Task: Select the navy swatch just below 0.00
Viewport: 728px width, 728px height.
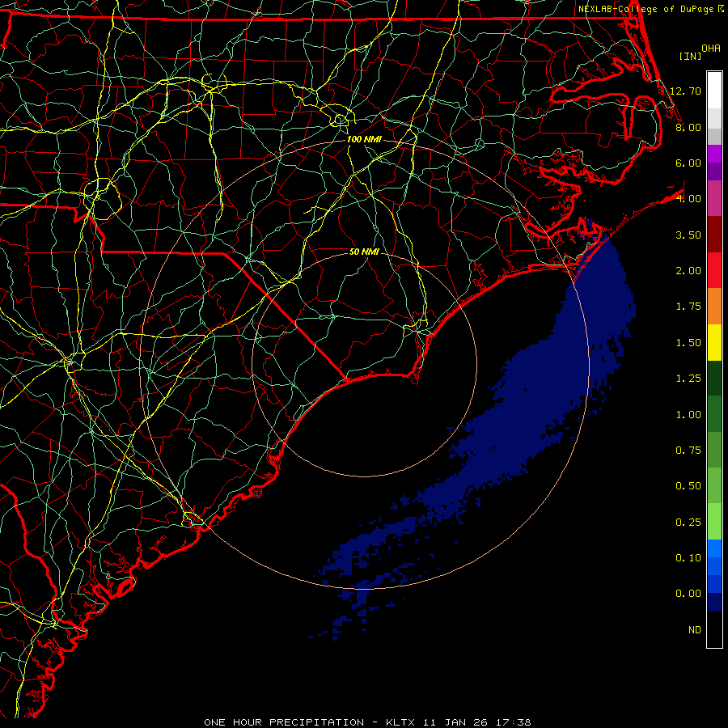Action: (714, 603)
